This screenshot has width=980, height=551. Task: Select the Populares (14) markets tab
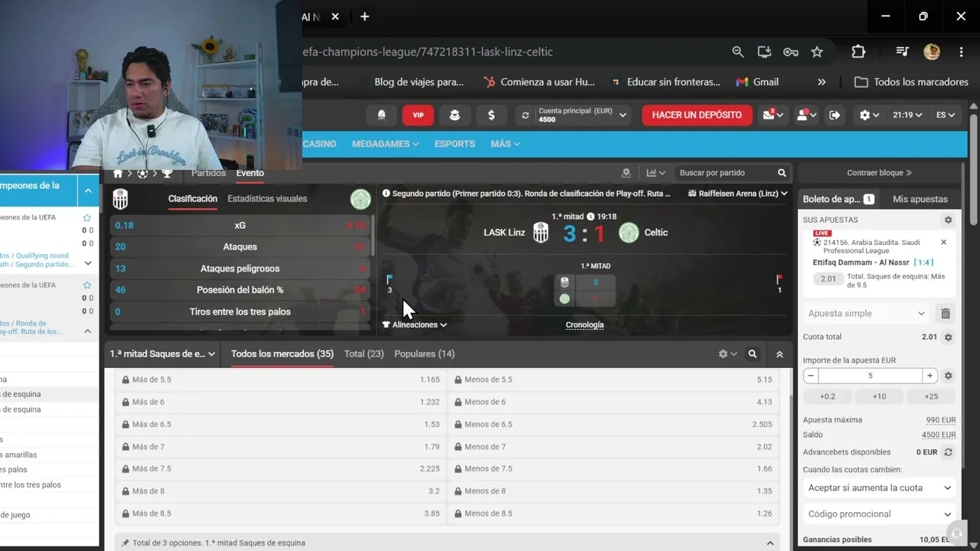[424, 354]
